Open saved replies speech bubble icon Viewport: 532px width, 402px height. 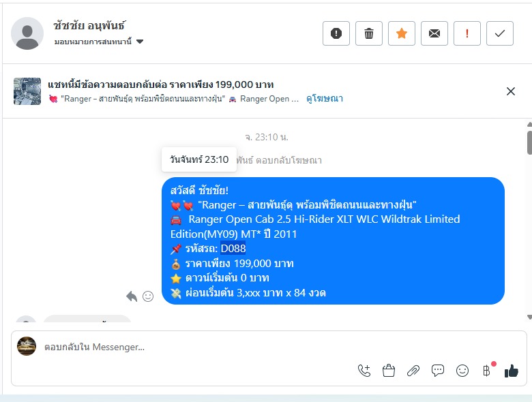coord(438,371)
